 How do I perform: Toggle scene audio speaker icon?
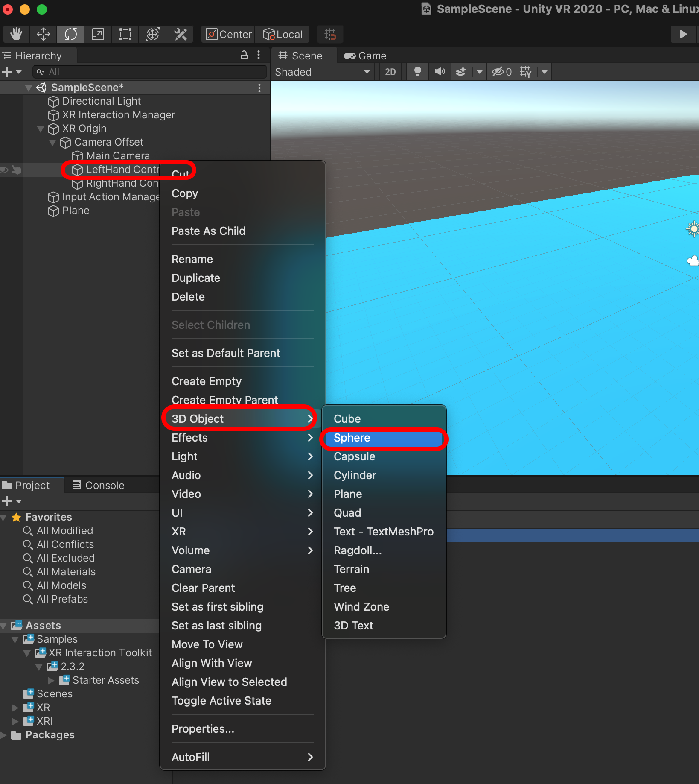(440, 72)
